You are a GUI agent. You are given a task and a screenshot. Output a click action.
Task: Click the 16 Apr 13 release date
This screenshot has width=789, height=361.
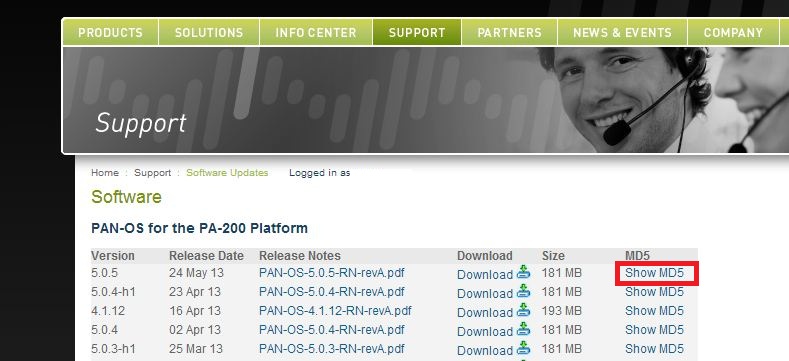195,311
